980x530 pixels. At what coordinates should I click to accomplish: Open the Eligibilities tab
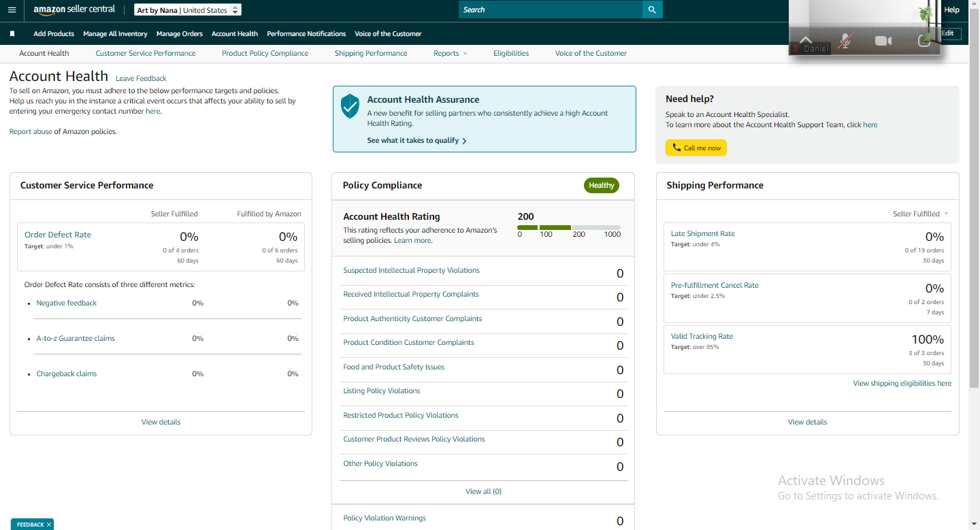coord(511,53)
